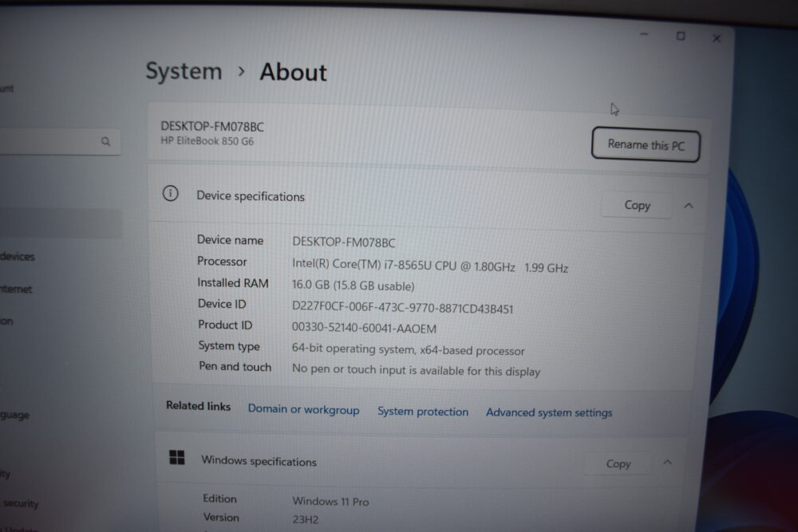This screenshot has height=532, width=798.
Task: Select the highlighted sidebar item
Action: tap(60, 223)
